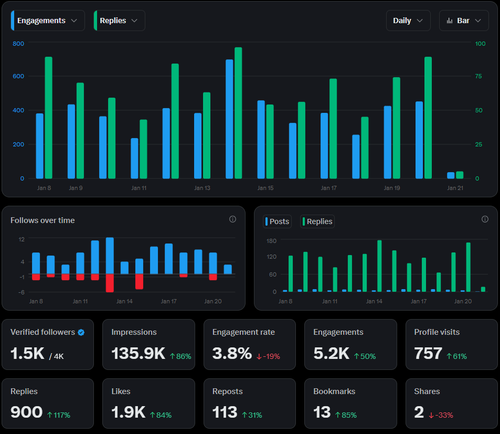Image resolution: width=500 pixels, height=434 pixels.
Task: Select the Bookmarks 13 card
Action: pos(351,403)
